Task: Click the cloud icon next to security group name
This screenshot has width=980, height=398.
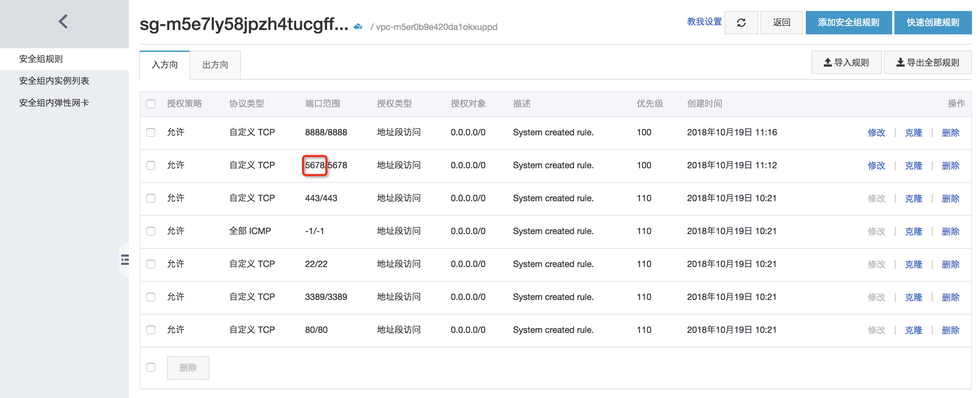Action: 358,27
